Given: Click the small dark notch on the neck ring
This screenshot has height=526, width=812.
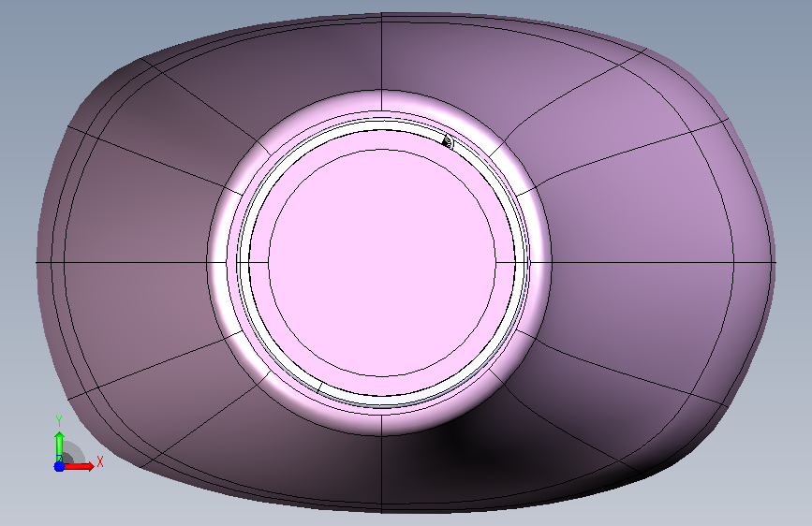Looking at the screenshot, I should pos(448,140).
